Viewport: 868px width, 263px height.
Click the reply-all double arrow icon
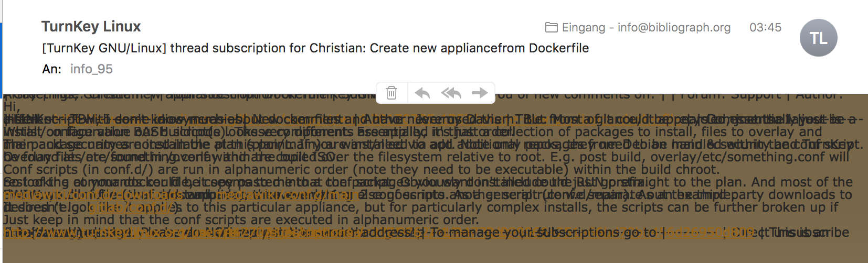(x=451, y=93)
